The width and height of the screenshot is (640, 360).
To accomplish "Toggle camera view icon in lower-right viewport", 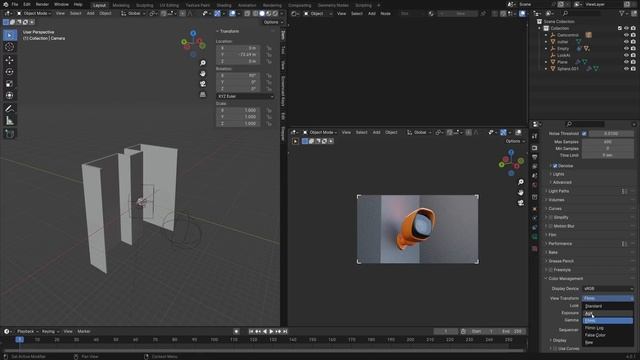I will [521, 203].
